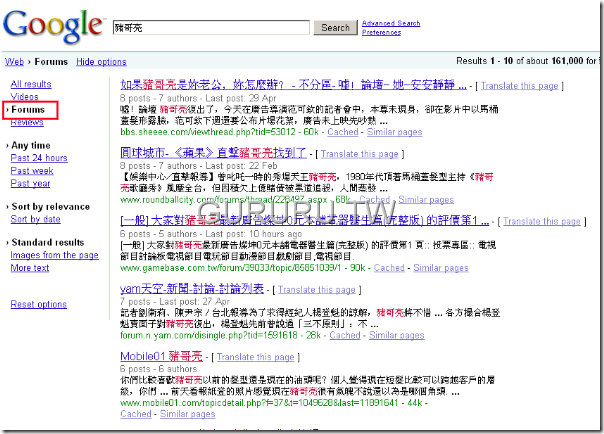Open Similar pages for forum.n.yam.com result
This screenshot has width=604, height=434.
[x=397, y=335]
